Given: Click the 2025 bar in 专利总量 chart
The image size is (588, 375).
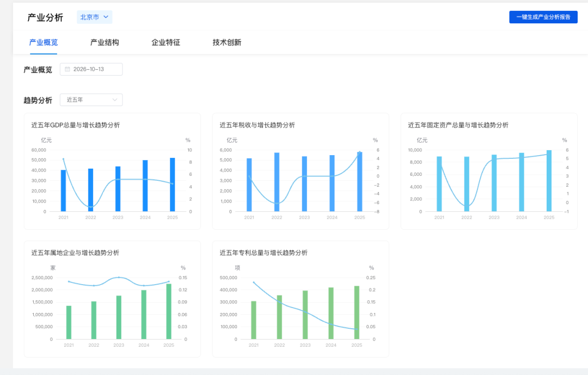Looking at the screenshot, I should 357,313.
